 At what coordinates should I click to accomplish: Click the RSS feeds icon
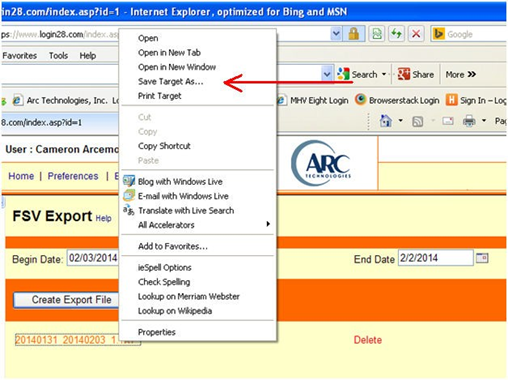click(418, 121)
